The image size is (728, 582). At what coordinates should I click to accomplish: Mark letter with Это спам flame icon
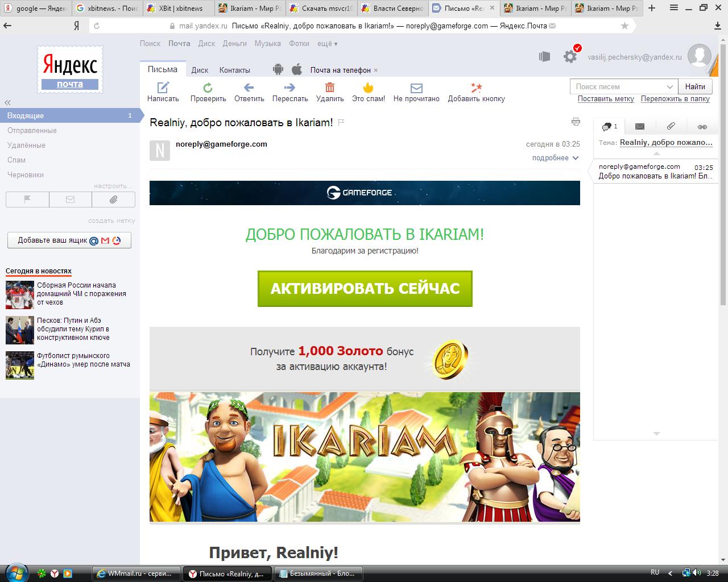click(369, 88)
